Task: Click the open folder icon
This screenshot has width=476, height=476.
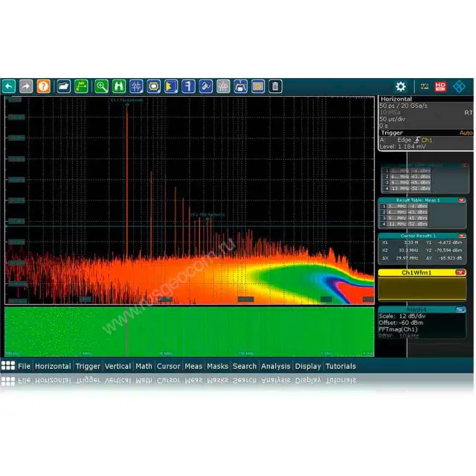Action: pos(64,86)
